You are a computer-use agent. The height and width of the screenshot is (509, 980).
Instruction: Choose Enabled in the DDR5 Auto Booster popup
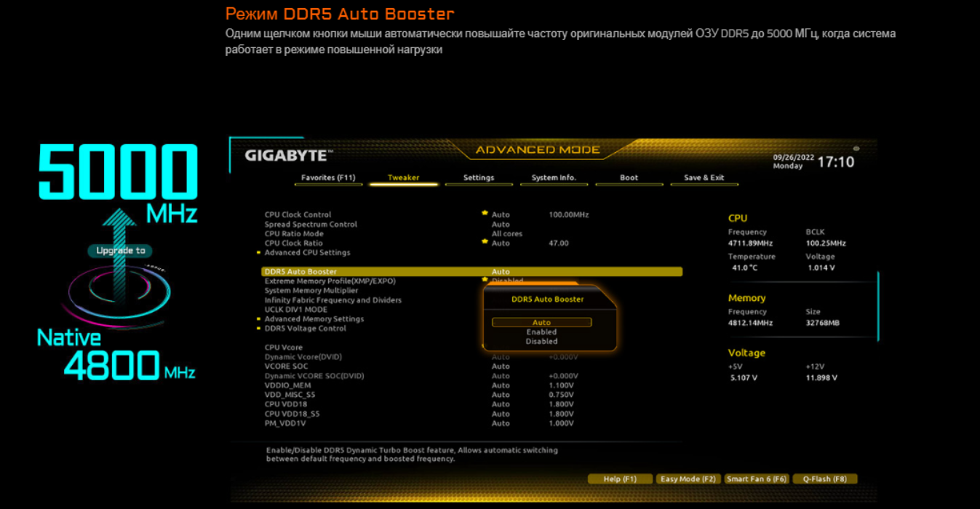[x=541, y=332]
